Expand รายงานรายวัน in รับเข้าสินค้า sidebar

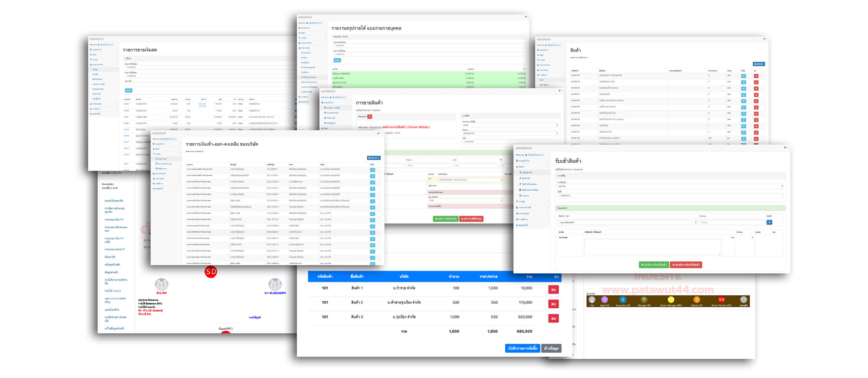click(532, 207)
